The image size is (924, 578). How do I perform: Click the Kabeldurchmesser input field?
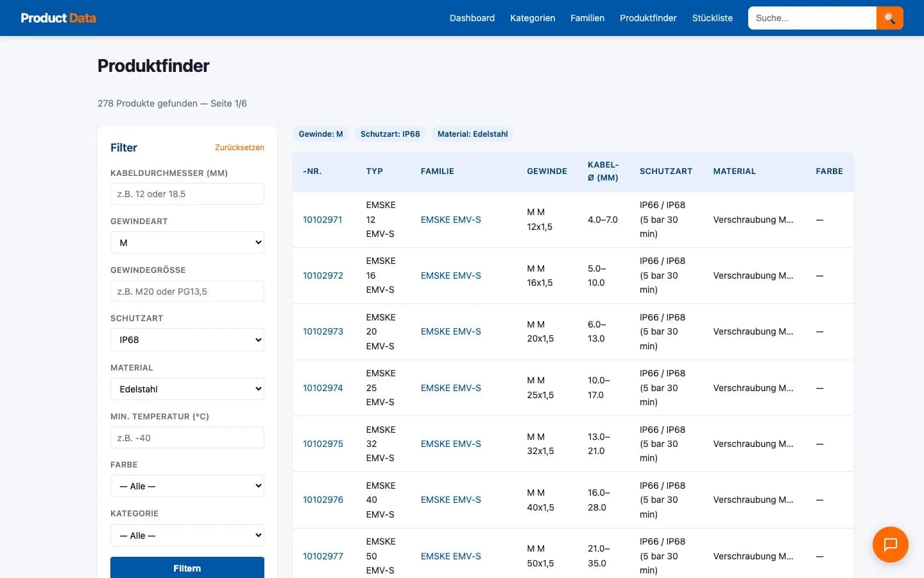tap(187, 193)
